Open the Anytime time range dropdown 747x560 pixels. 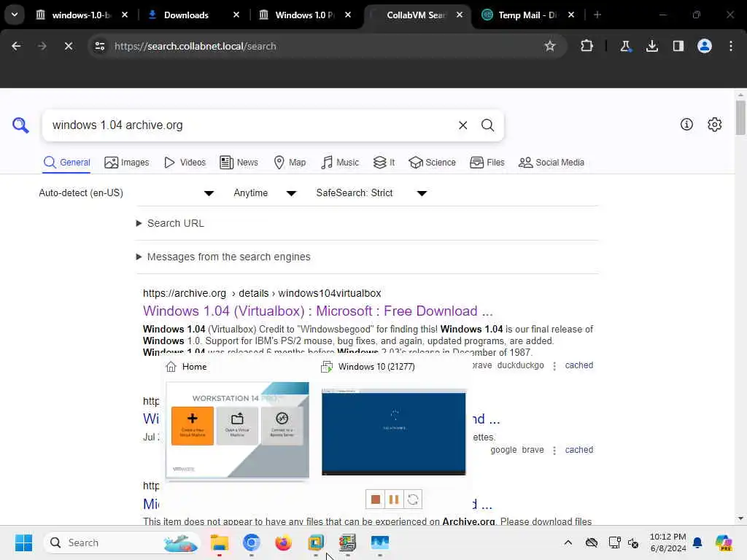pyautogui.click(x=265, y=192)
